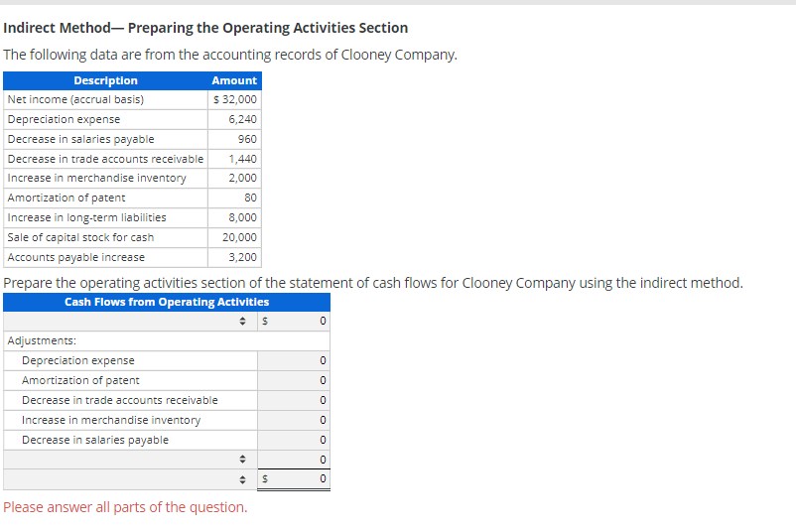The height and width of the screenshot is (532, 796).
Task: Click the Indirect Method heading text
Action: point(205,28)
